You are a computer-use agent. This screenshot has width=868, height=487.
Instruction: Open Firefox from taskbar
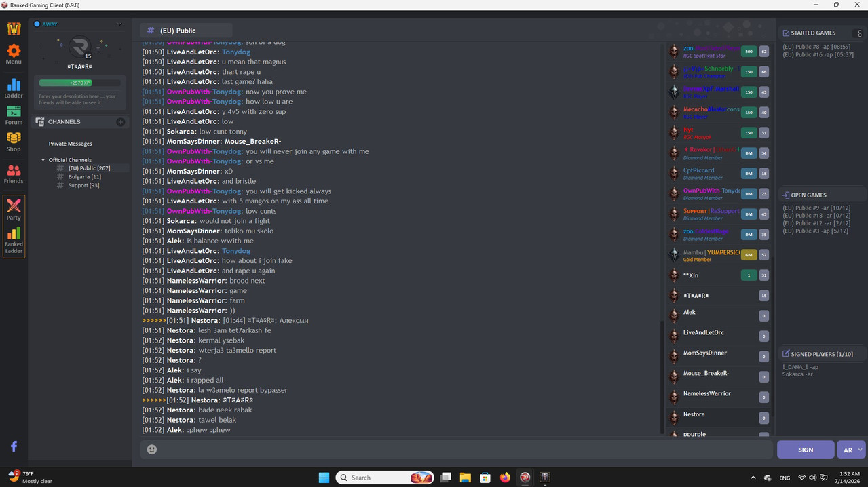pos(505,478)
